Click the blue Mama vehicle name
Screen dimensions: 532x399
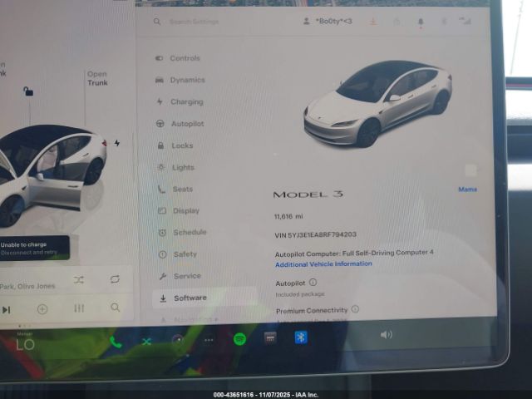pyautogui.click(x=467, y=190)
